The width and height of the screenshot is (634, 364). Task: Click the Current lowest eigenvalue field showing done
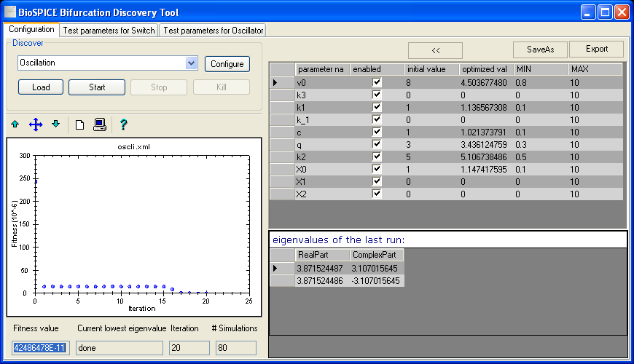click(x=120, y=348)
